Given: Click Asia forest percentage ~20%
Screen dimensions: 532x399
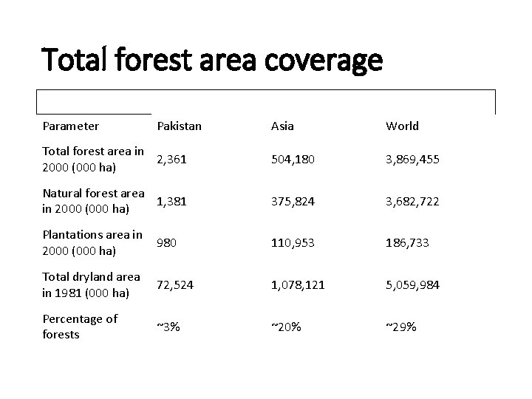Looking at the screenshot, I should point(286,327).
